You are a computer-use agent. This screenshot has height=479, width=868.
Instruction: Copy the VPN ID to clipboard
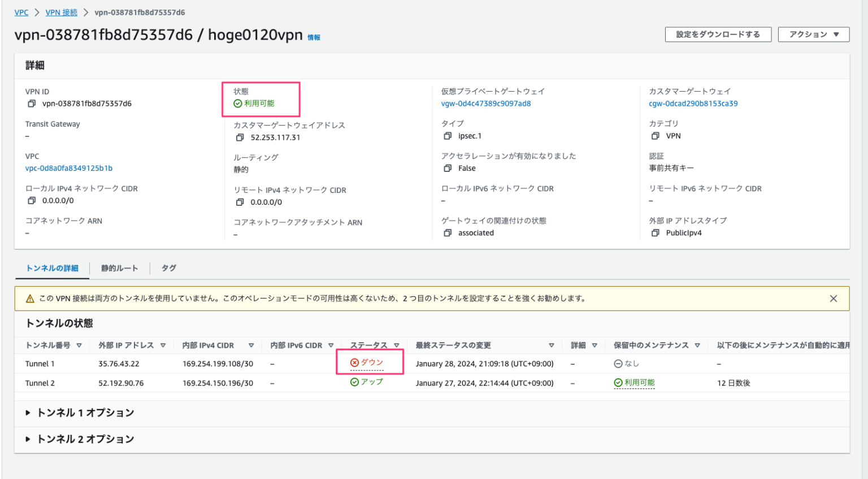click(32, 103)
